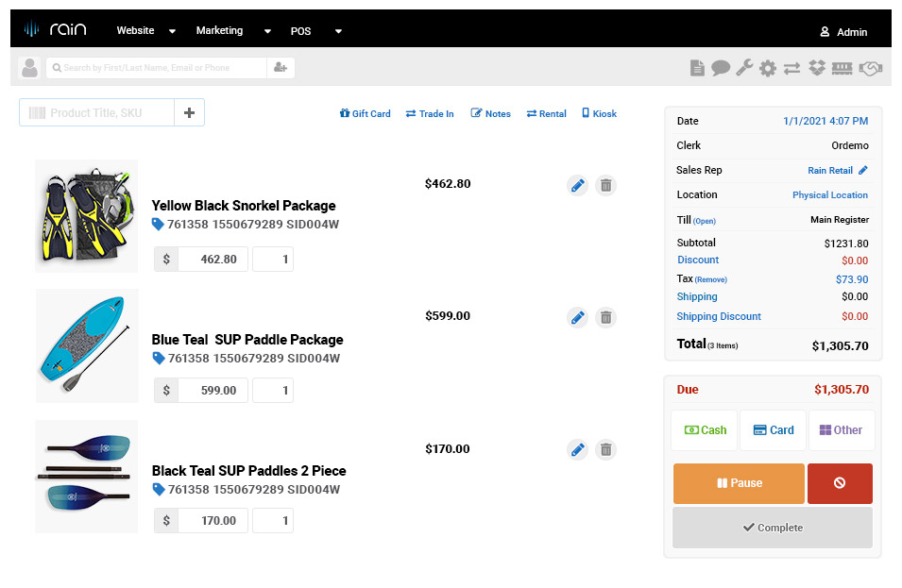The image size is (902, 588).
Task: Click the Remove link next to Tax
Action: tap(711, 280)
